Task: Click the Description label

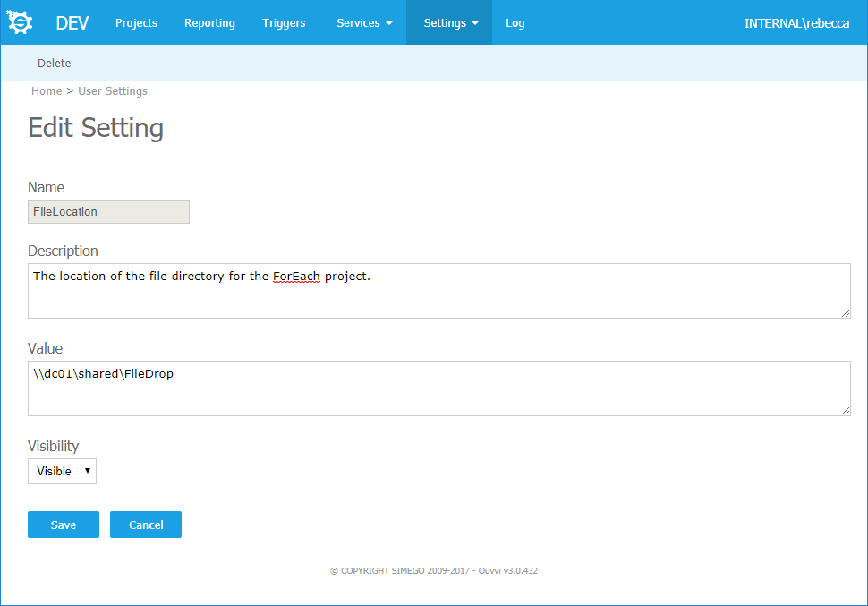Action: [63, 251]
